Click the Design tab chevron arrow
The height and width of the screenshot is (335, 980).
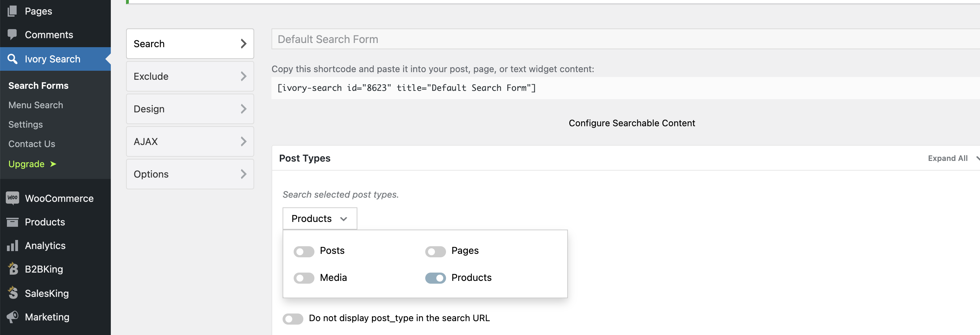pos(243,109)
